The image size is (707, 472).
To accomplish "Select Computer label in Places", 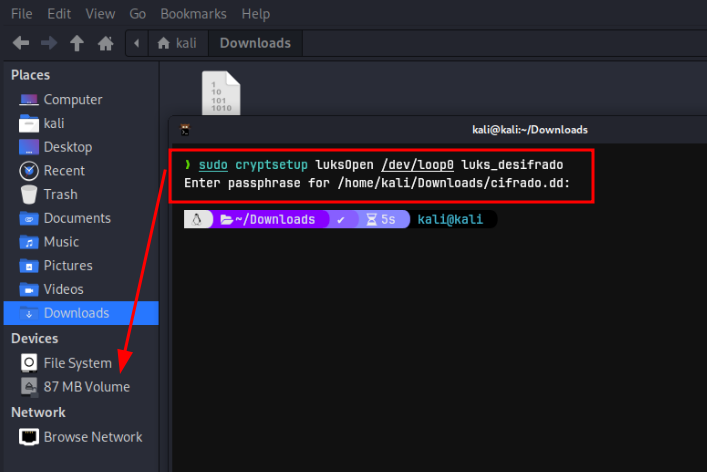I will pyautogui.click(x=73, y=100).
